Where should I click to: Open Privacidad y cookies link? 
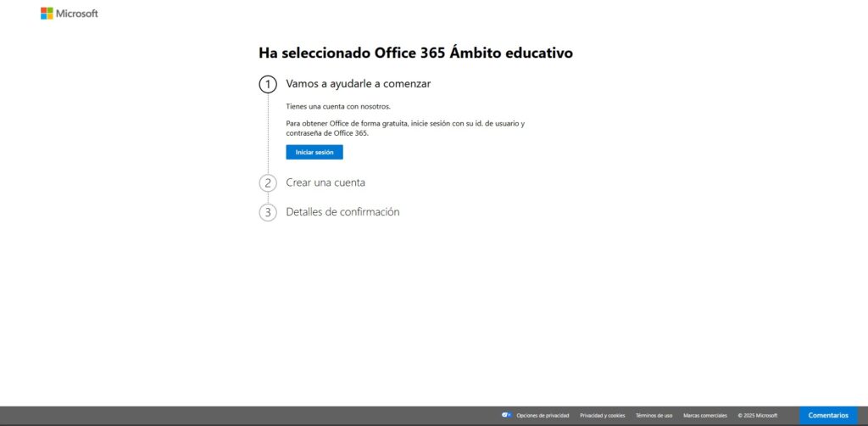tap(603, 416)
